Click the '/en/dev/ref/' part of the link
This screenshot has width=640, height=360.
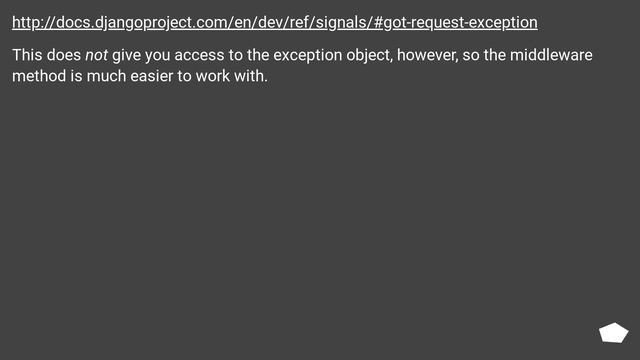(271, 22)
